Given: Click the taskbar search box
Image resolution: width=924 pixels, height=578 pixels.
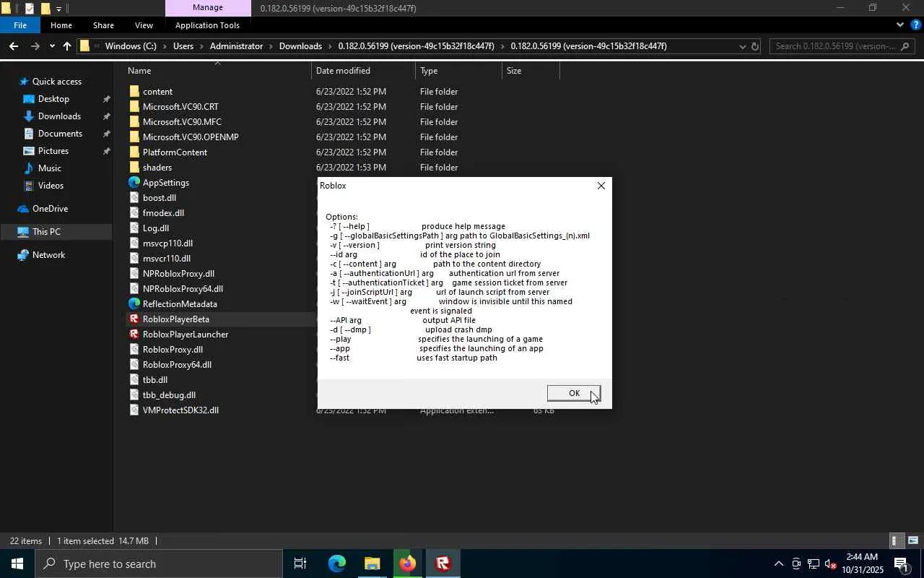Looking at the screenshot, I should click(159, 564).
